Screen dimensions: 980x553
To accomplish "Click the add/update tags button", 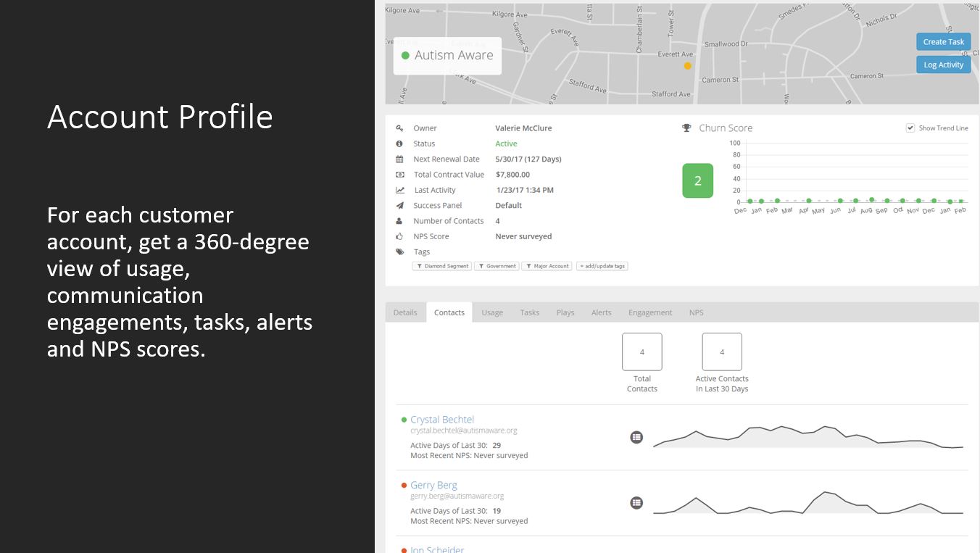I will [x=602, y=266].
